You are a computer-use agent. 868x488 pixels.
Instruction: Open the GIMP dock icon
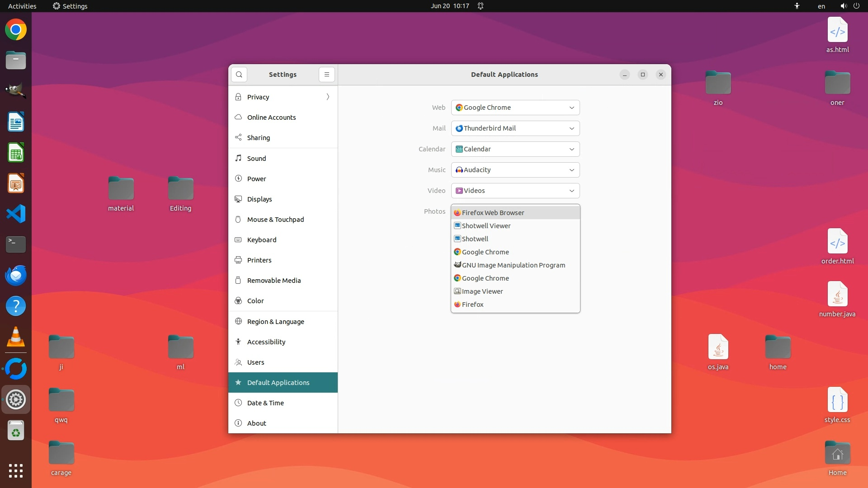coord(16,91)
